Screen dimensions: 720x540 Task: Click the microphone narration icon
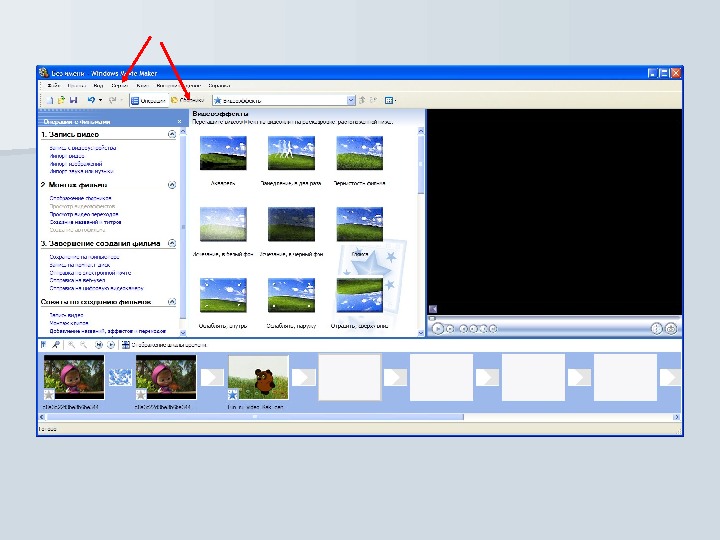[x=56, y=344]
